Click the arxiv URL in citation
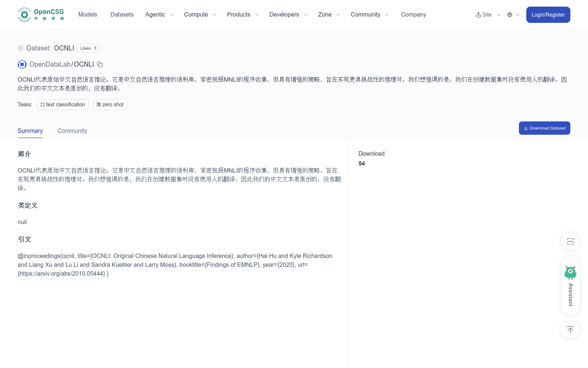 [x=62, y=273]
